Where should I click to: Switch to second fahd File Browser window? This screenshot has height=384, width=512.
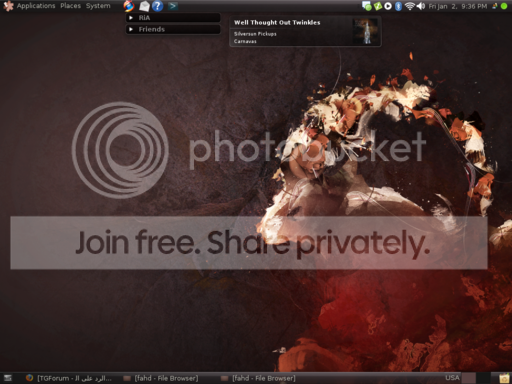pos(258,378)
